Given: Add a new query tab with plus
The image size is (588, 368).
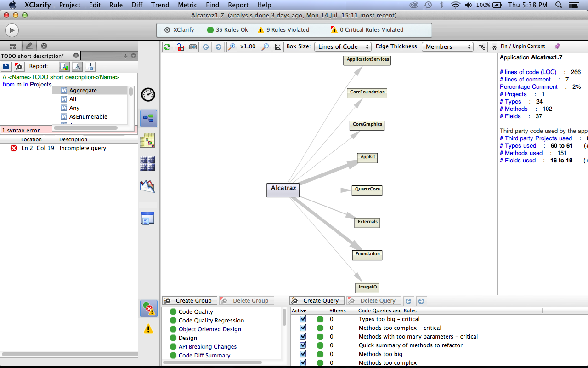Looking at the screenshot, I should 125,56.
